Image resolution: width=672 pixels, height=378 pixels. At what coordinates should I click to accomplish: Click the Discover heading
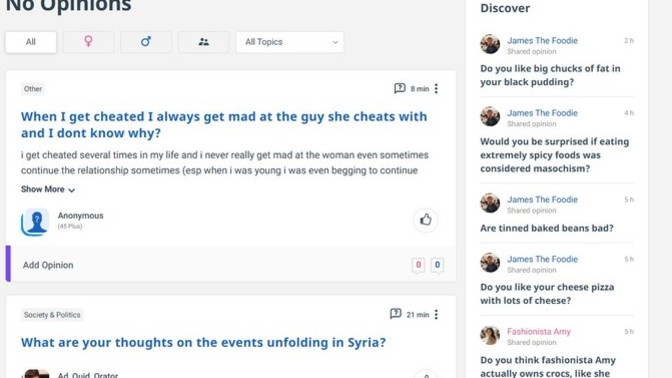click(x=505, y=8)
